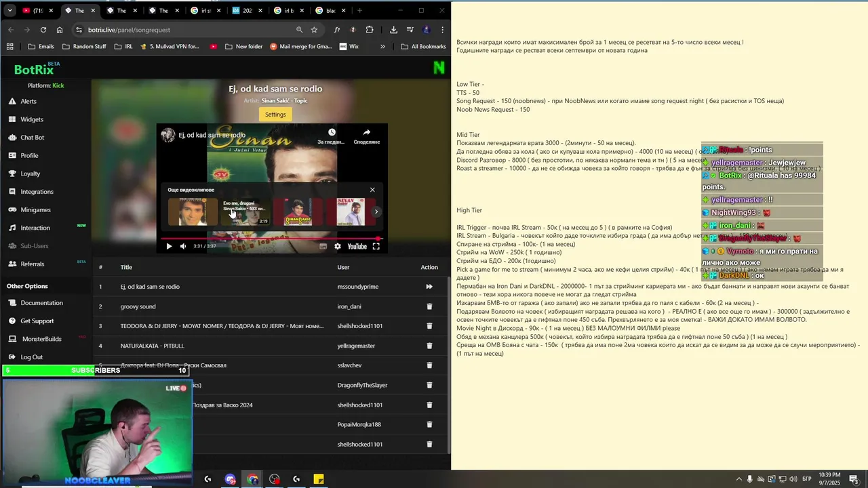Open Sticky Notes from the taskbar

319,479
